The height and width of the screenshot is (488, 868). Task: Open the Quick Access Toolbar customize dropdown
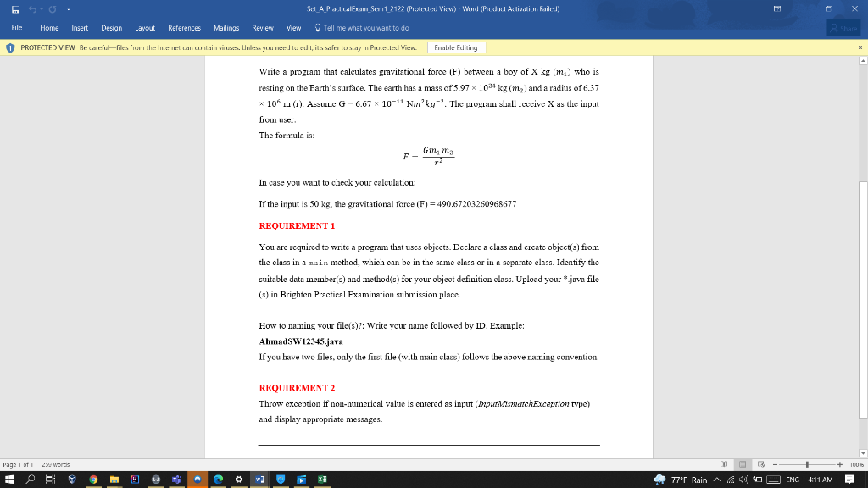click(69, 8)
